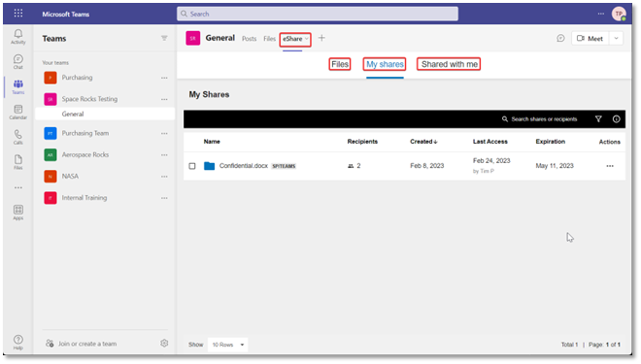
Task: Sort by Recipients column
Action: (362, 142)
